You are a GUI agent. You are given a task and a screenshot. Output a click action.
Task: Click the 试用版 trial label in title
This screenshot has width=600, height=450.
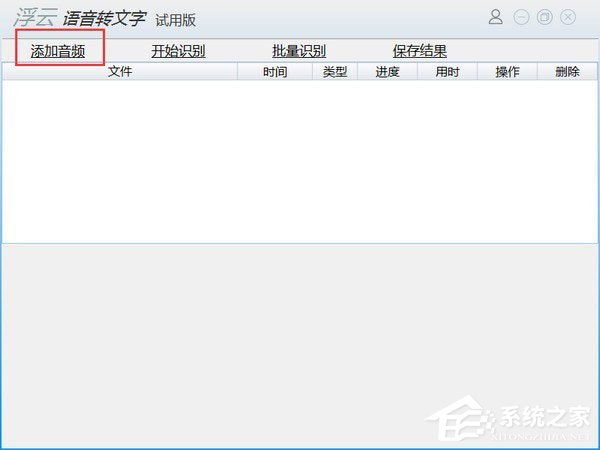pyautogui.click(x=175, y=20)
